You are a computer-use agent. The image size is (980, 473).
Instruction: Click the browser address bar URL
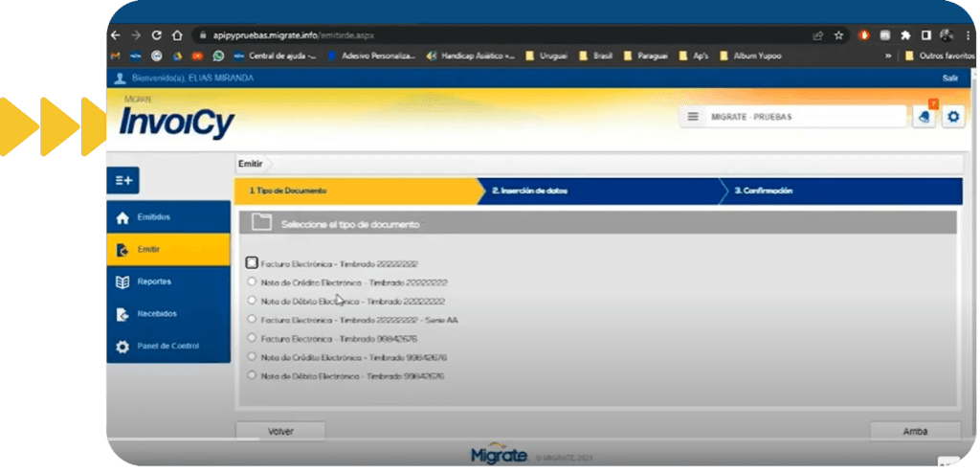[x=294, y=35]
